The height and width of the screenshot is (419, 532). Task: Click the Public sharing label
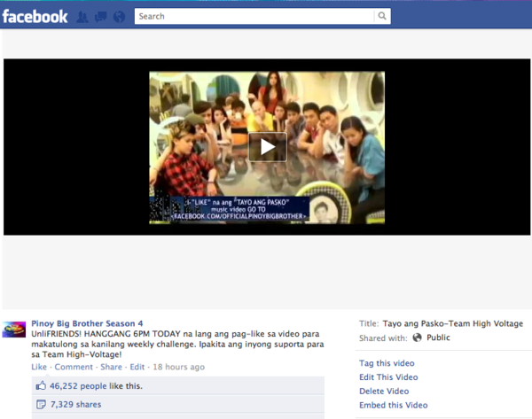[x=438, y=338]
